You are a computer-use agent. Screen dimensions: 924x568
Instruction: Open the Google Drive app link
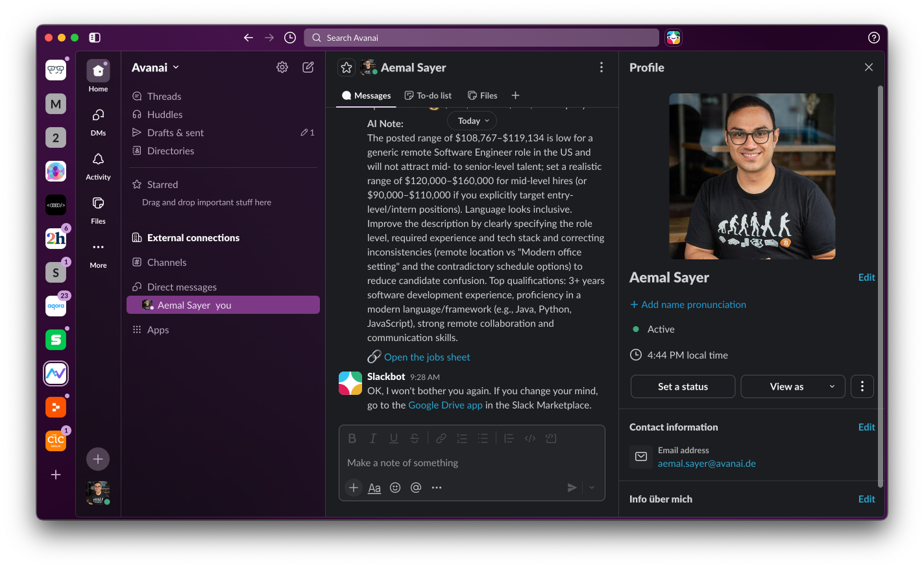click(445, 405)
